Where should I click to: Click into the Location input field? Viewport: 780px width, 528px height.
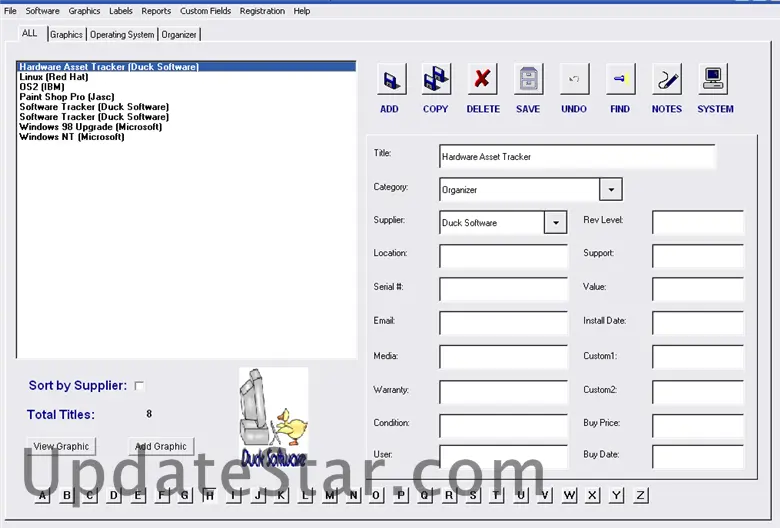[503, 256]
